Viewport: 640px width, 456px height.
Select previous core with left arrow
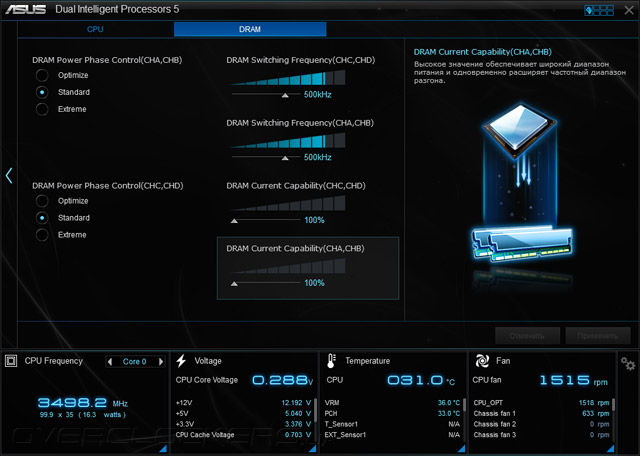[x=109, y=362]
